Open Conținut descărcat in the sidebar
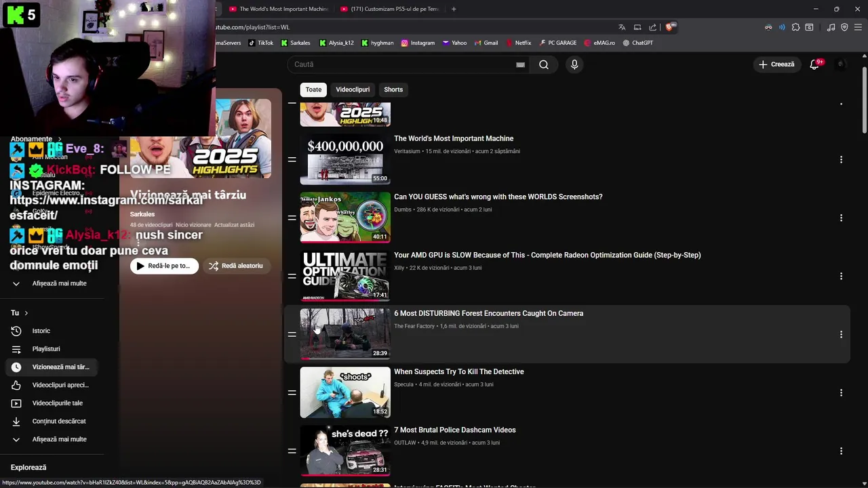Viewport: 868px width, 488px height. [x=52, y=421]
